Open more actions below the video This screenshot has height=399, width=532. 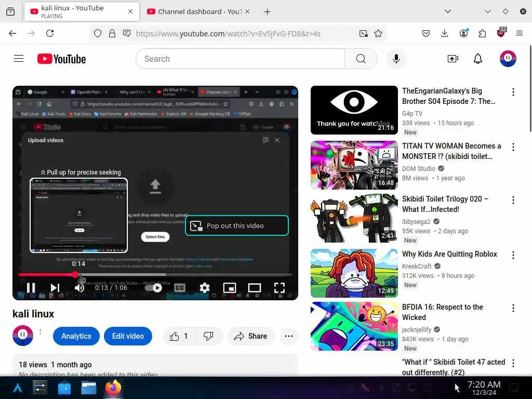click(289, 336)
